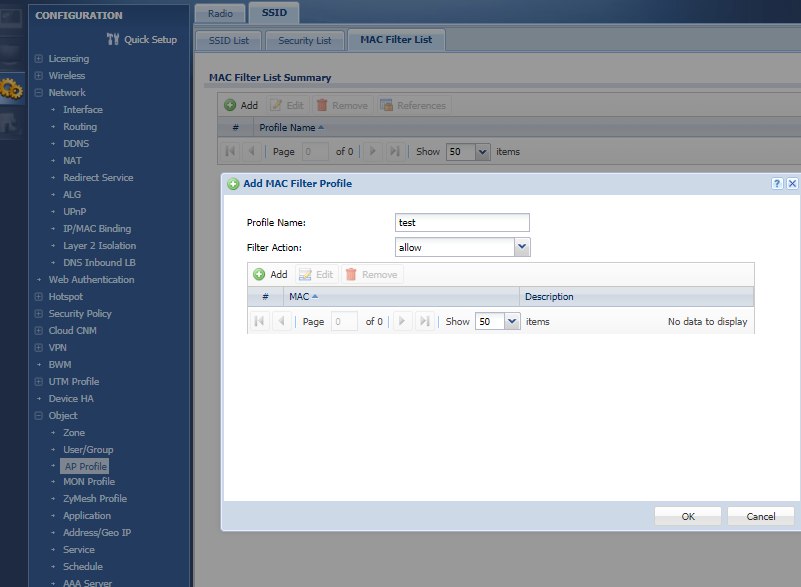Go to last page in summary pager
801x587 pixels.
pyautogui.click(x=394, y=151)
